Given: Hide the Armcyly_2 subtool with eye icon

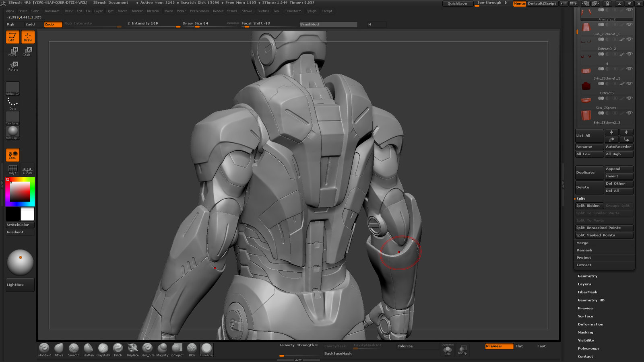Looking at the screenshot, I should click(x=629, y=9).
